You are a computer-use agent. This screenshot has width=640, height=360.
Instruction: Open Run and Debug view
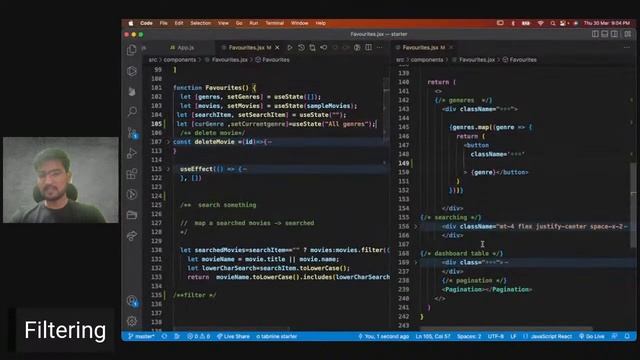(x=131, y=153)
